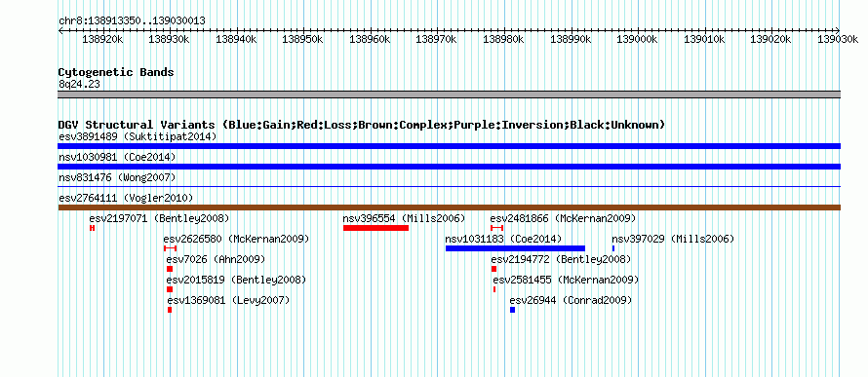Click the DGV Structural Variants track title
This screenshot has height=377, width=868.
[362, 125]
